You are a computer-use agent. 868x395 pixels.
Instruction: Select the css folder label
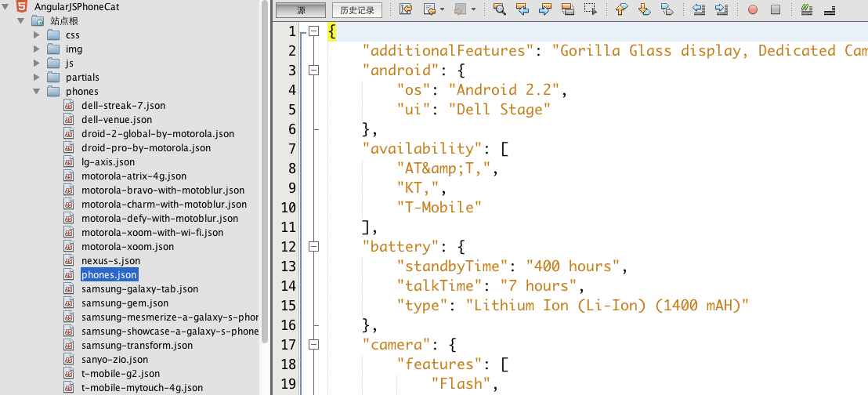pos(73,35)
